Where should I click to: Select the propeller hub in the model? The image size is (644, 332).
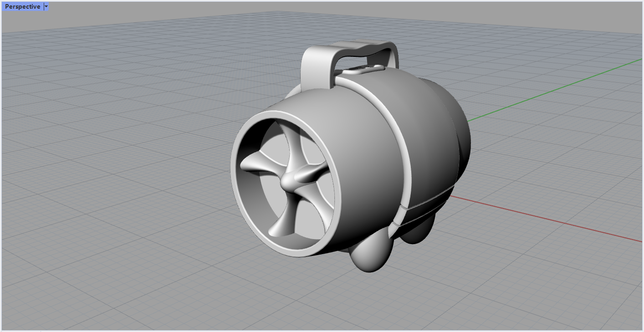point(288,182)
